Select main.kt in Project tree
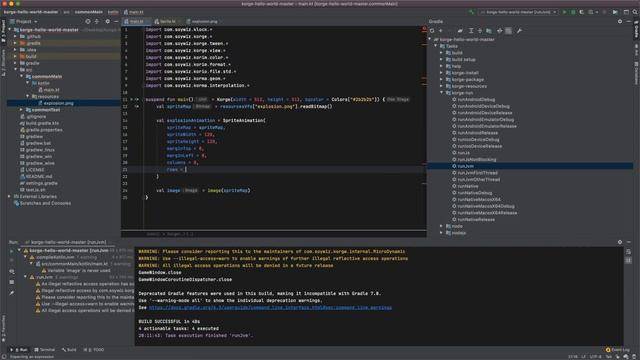The height and width of the screenshot is (360, 640). 51,90
